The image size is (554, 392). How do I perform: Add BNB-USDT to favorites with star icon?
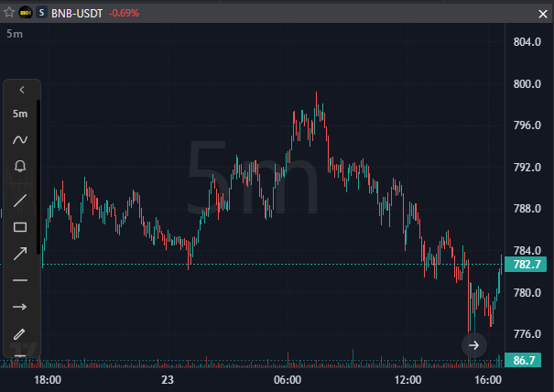(x=9, y=13)
